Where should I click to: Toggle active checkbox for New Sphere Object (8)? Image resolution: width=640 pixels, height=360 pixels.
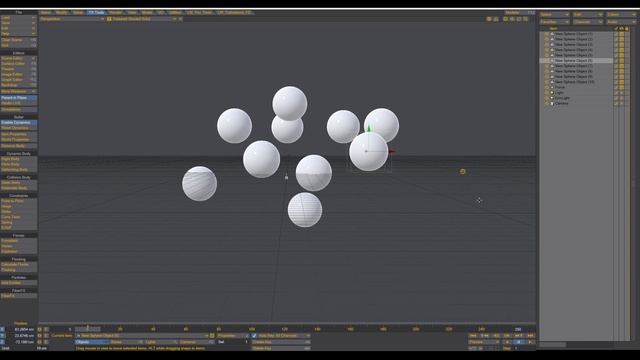pyautogui.click(x=616, y=71)
